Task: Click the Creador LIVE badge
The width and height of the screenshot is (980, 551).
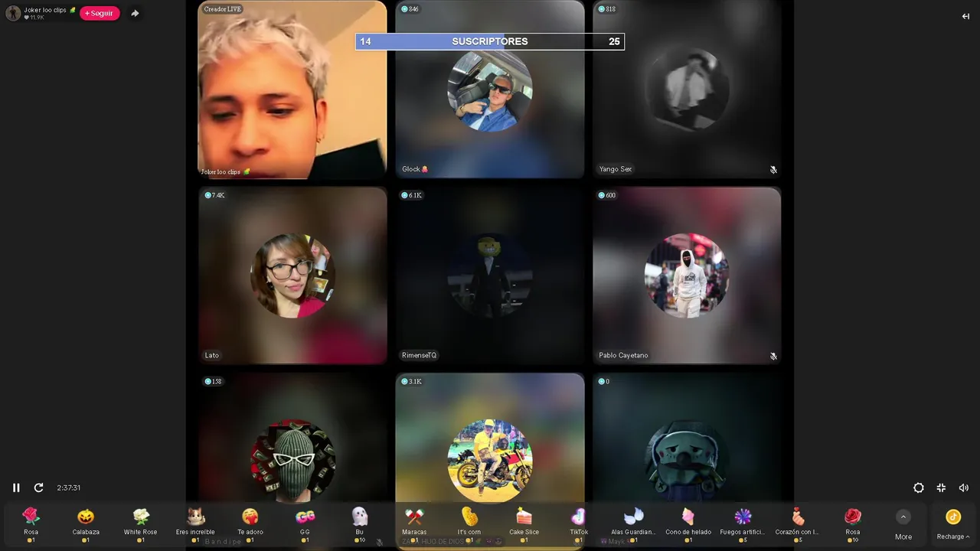Action: 223,9
